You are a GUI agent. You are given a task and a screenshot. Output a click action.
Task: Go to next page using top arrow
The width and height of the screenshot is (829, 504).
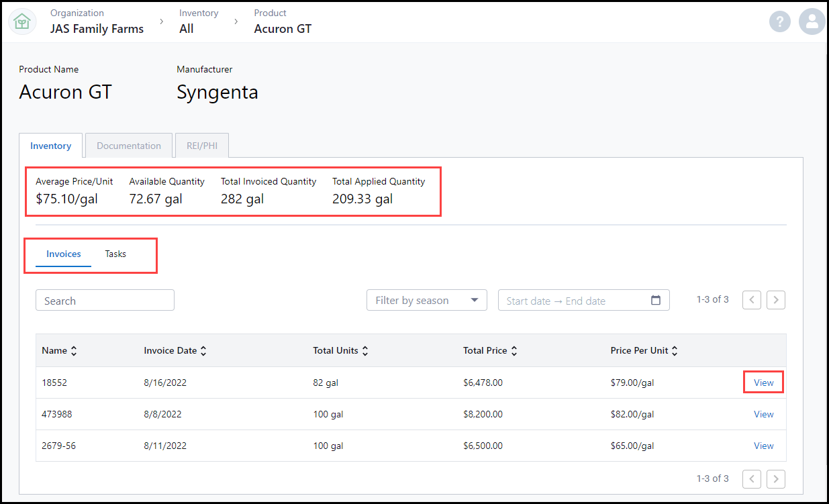point(776,300)
